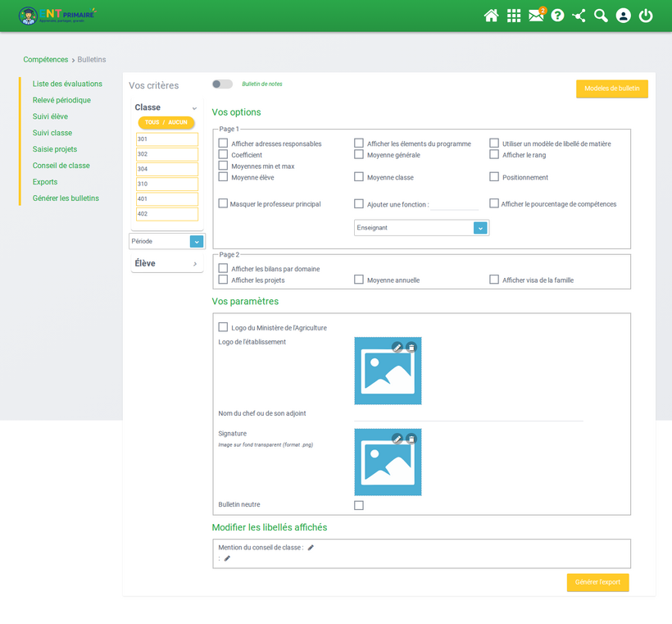Screen dimensions: 672x624
Task: Tick the Moyenne classe checkbox
Action: [x=359, y=176]
